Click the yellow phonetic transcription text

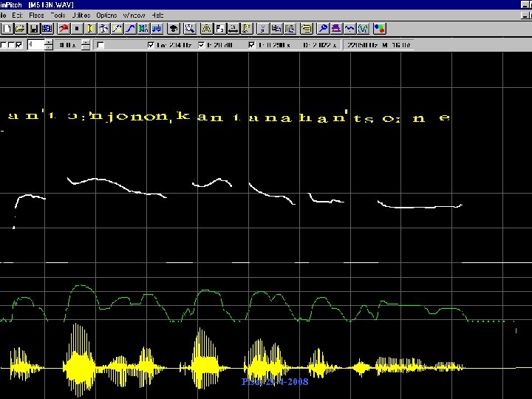tap(229, 117)
